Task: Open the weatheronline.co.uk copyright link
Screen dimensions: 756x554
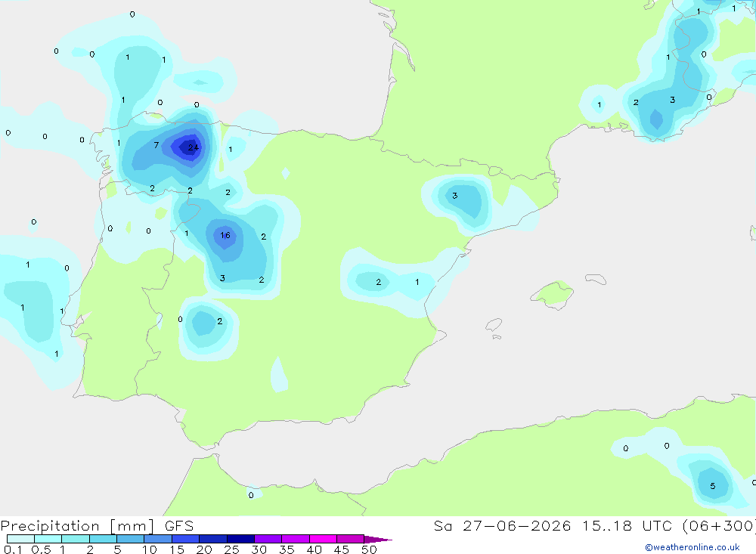Action: click(692, 547)
